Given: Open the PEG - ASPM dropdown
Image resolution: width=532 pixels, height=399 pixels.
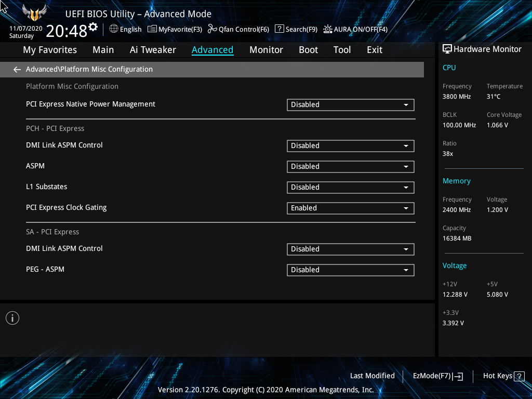Looking at the screenshot, I should pos(351,270).
